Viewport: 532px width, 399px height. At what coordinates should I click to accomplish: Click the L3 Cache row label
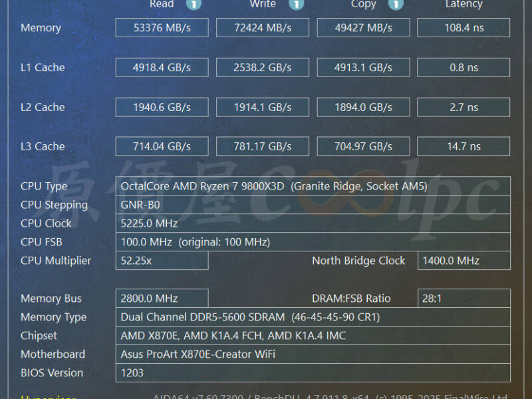pyautogui.click(x=43, y=146)
